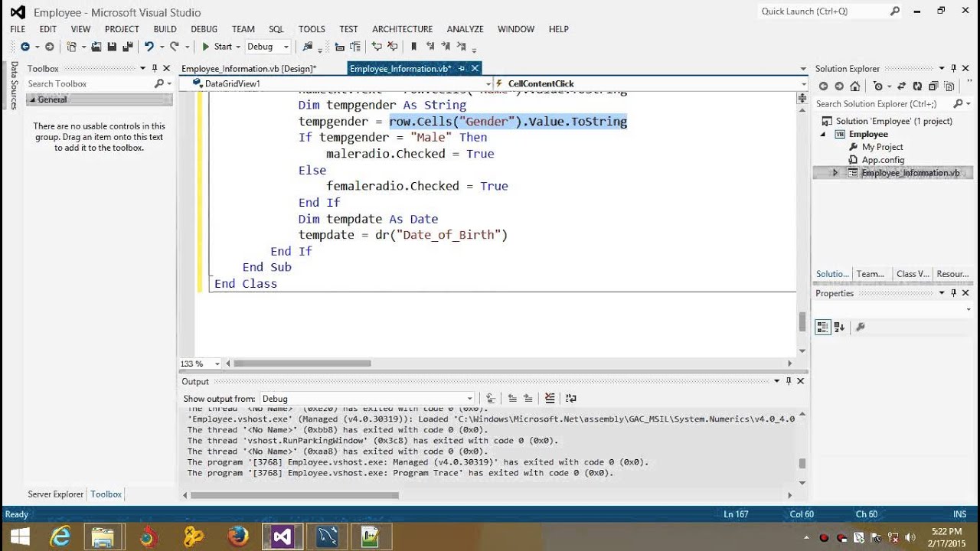Save the current file with the disk icon

[x=112, y=47]
